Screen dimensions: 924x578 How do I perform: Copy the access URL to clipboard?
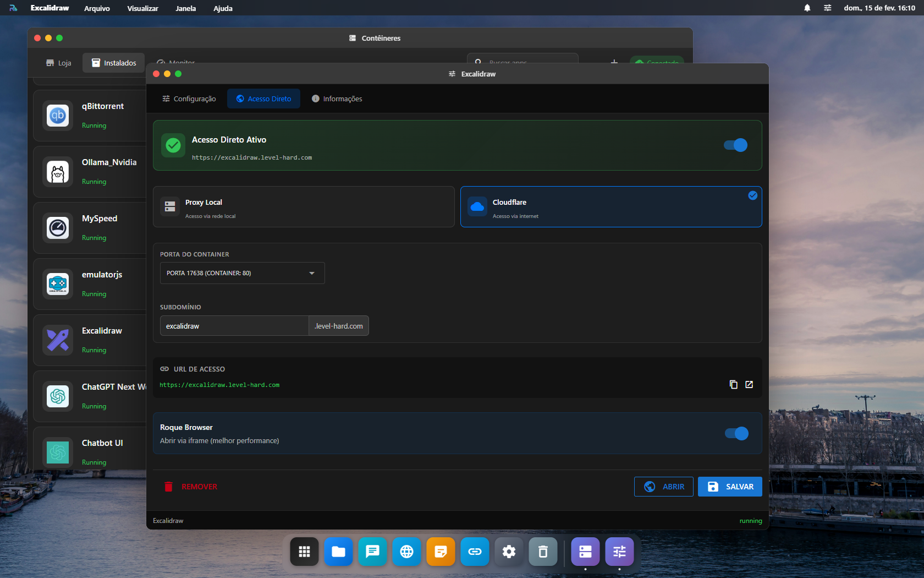[x=733, y=385]
